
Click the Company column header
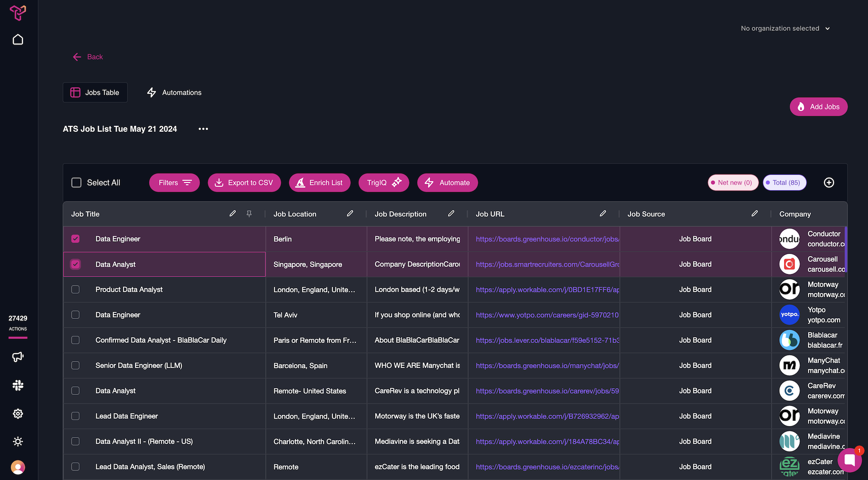click(x=795, y=214)
